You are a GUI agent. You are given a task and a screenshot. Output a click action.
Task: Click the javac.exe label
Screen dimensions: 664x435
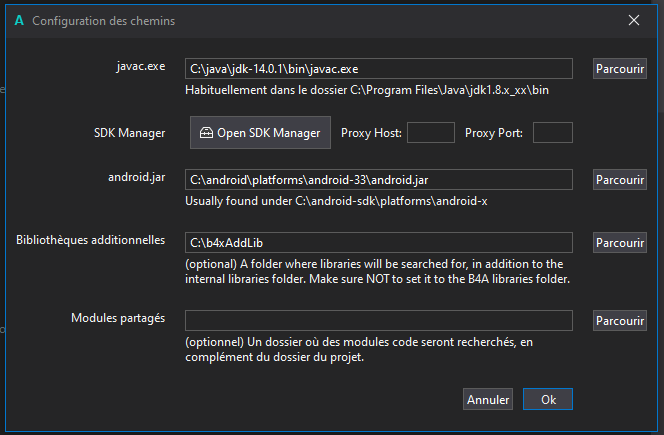click(140, 67)
